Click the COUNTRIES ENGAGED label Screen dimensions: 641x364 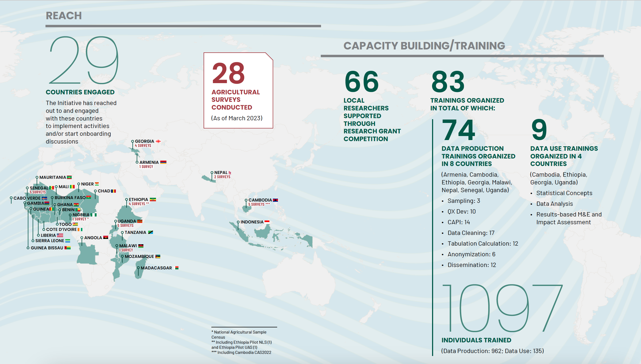tap(80, 92)
